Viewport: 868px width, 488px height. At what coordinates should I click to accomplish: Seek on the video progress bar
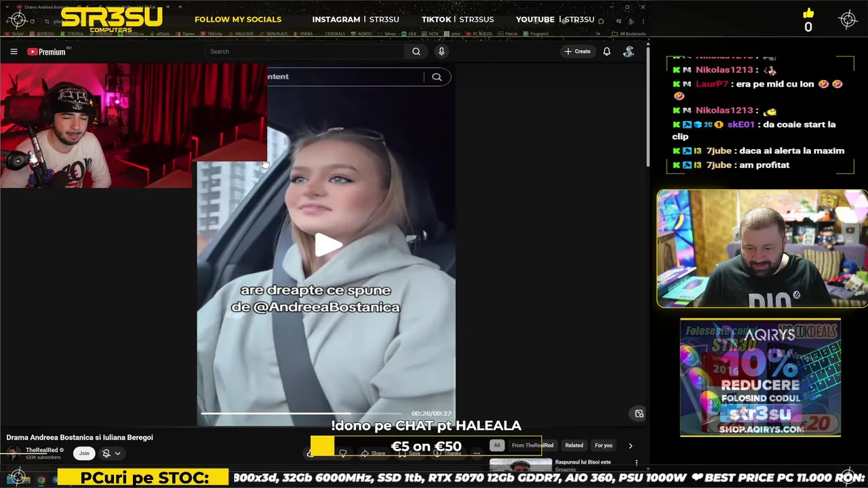(300, 413)
